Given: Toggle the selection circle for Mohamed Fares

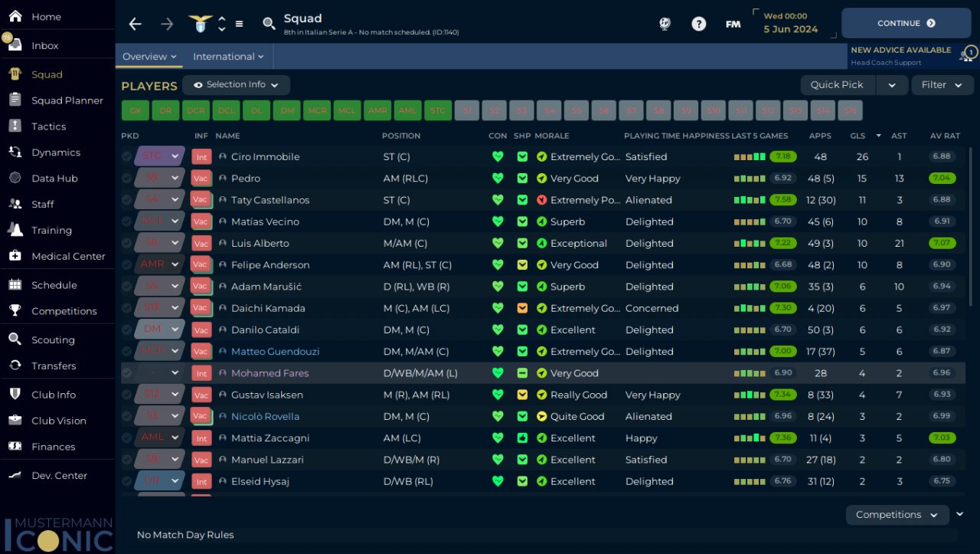Looking at the screenshot, I should (x=127, y=373).
